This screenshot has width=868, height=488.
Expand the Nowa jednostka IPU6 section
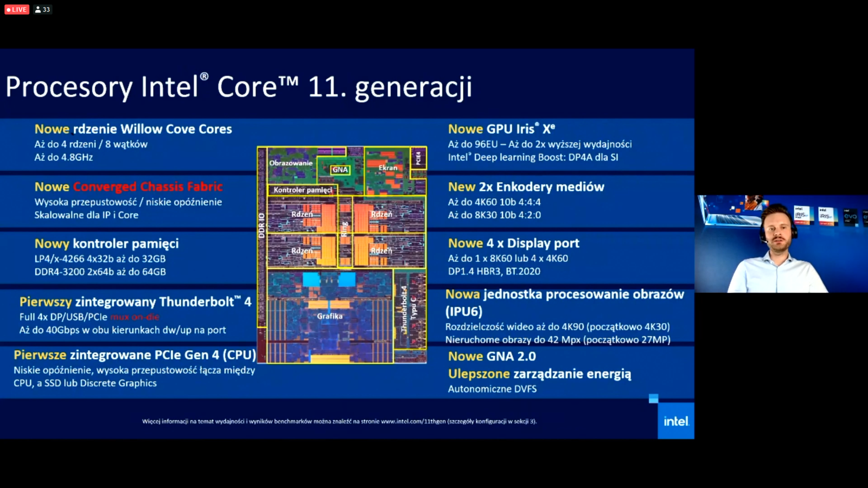(x=565, y=294)
